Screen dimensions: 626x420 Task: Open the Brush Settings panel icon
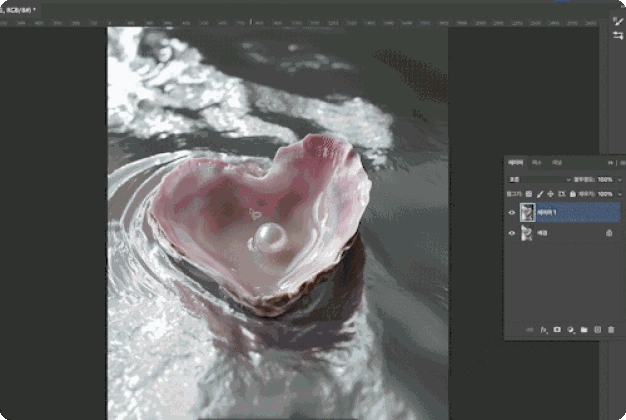tap(618, 21)
